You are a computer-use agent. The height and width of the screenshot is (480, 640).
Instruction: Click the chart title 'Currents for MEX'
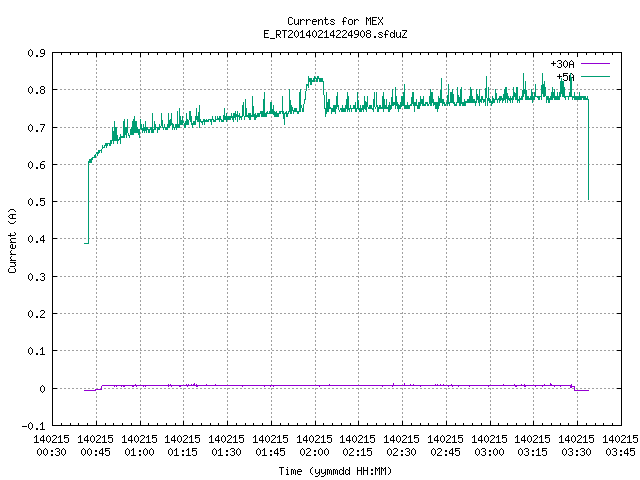[335, 21]
